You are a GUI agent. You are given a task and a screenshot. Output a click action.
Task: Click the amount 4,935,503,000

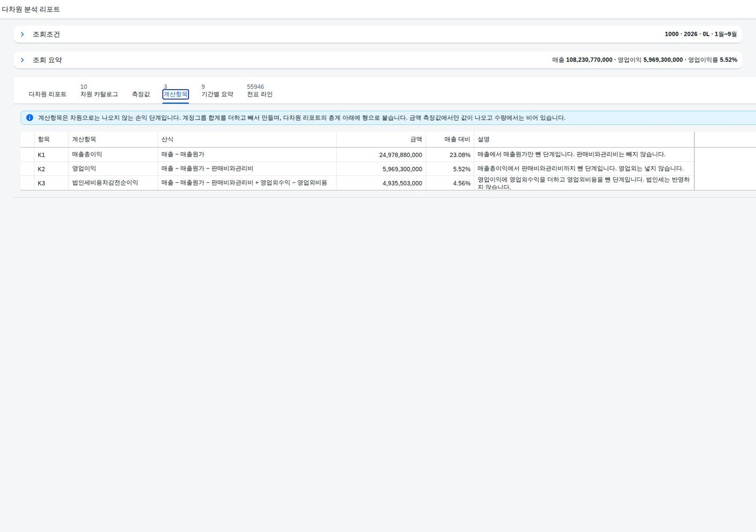click(x=402, y=183)
